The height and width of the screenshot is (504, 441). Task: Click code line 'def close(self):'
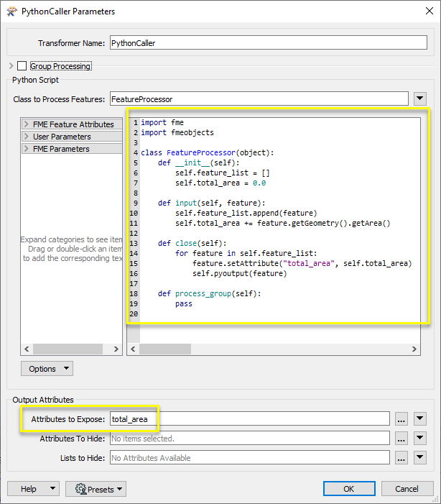coord(192,243)
